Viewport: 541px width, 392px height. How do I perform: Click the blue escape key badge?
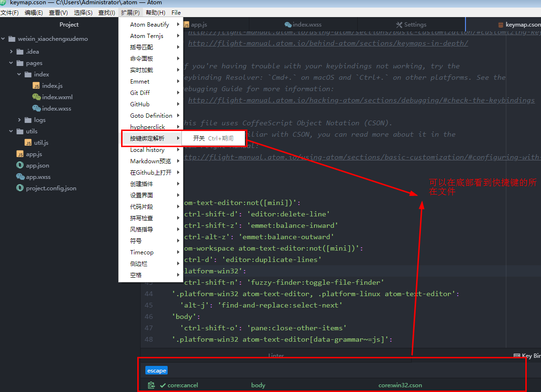click(156, 370)
